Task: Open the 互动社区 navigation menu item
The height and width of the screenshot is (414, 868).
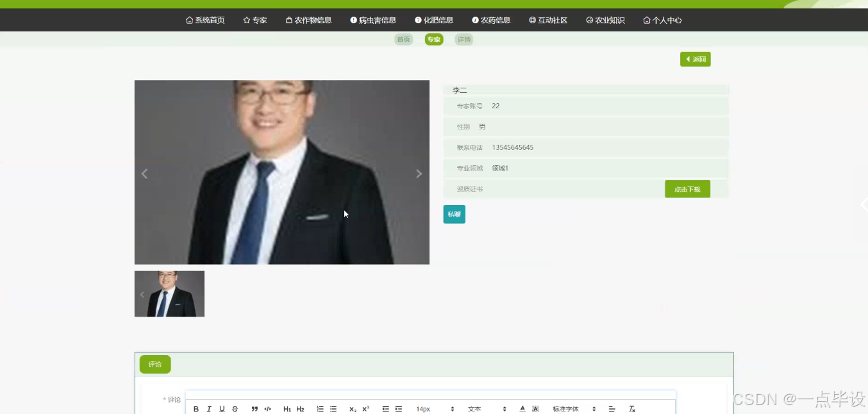Action: click(548, 20)
